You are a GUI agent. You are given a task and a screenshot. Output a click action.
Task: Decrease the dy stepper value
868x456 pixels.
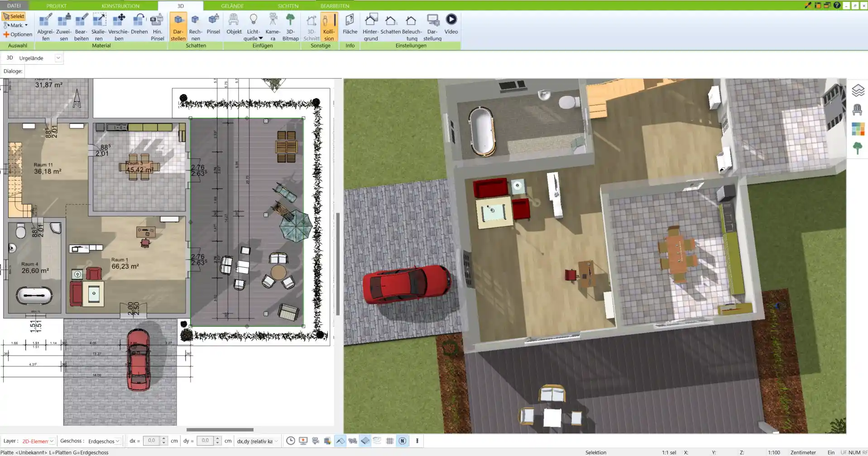coord(217,443)
